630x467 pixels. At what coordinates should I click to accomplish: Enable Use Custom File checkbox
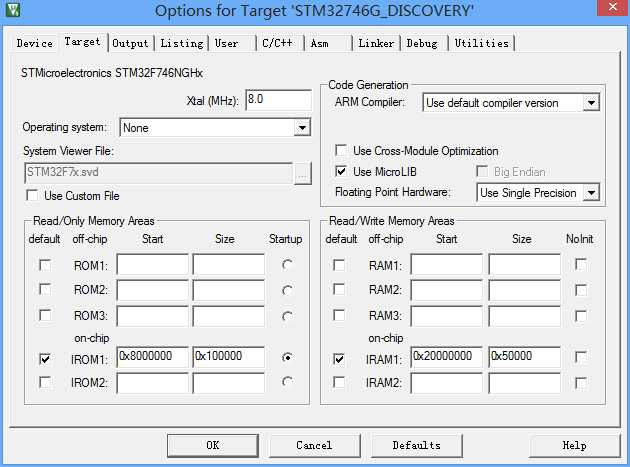pyautogui.click(x=32, y=196)
